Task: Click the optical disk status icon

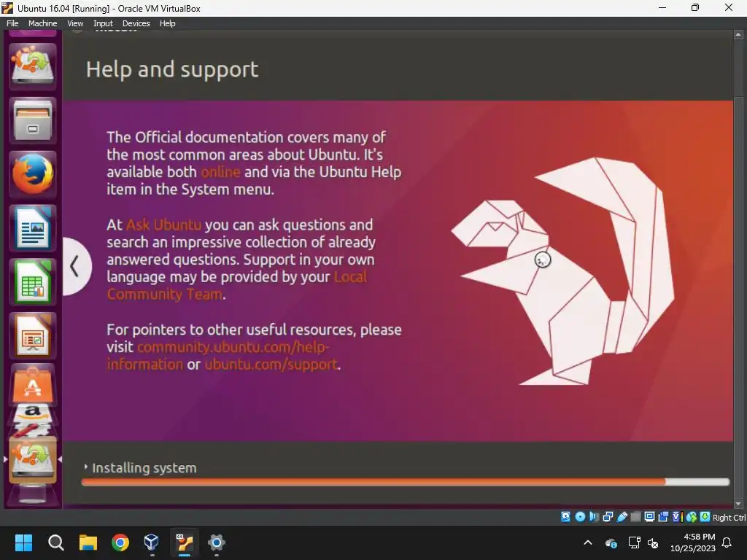Action: (x=580, y=517)
